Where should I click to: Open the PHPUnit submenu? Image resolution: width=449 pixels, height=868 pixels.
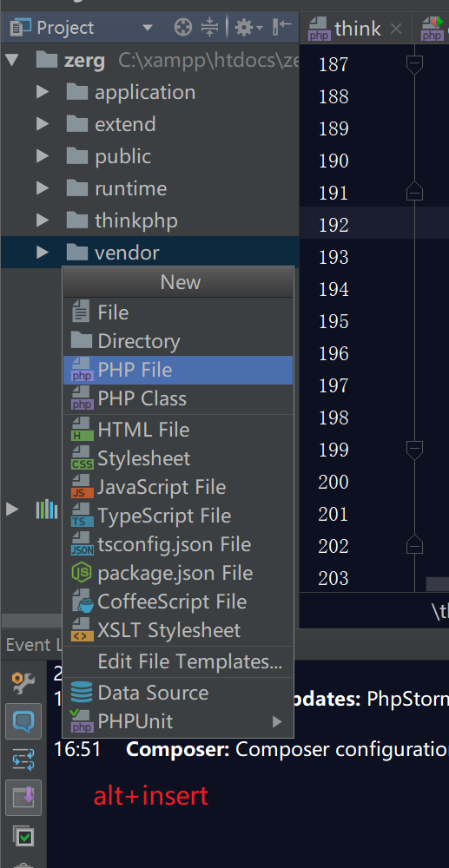178,722
